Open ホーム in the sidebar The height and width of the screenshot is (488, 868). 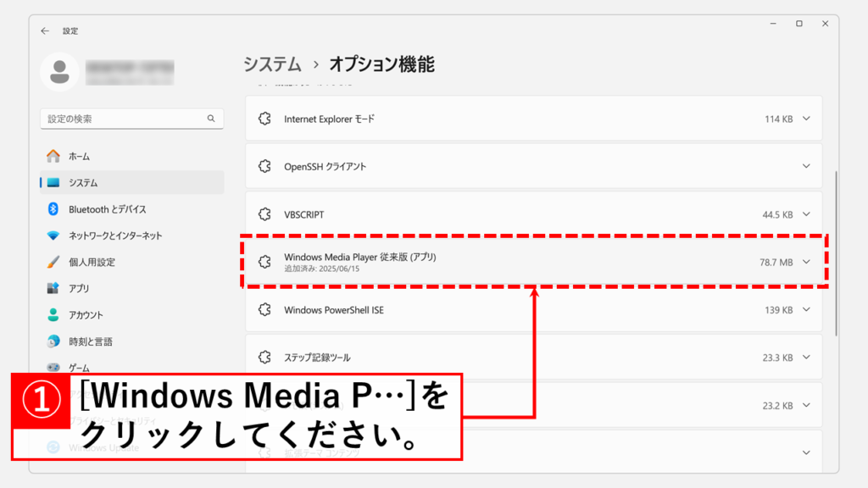pyautogui.click(x=132, y=156)
